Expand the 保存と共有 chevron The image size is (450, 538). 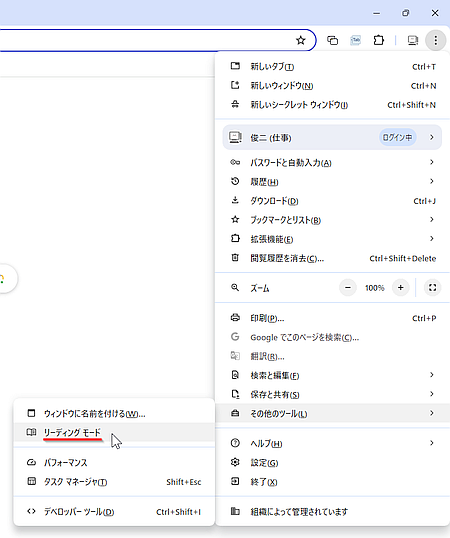[432, 394]
